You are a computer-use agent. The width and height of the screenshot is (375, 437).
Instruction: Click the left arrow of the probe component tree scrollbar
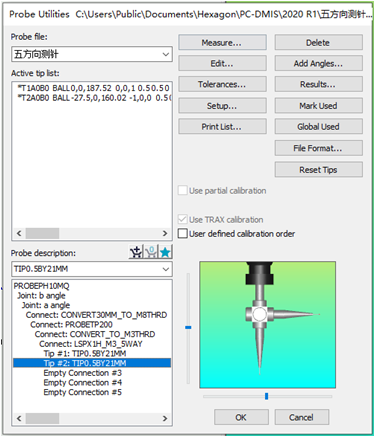point(19,418)
